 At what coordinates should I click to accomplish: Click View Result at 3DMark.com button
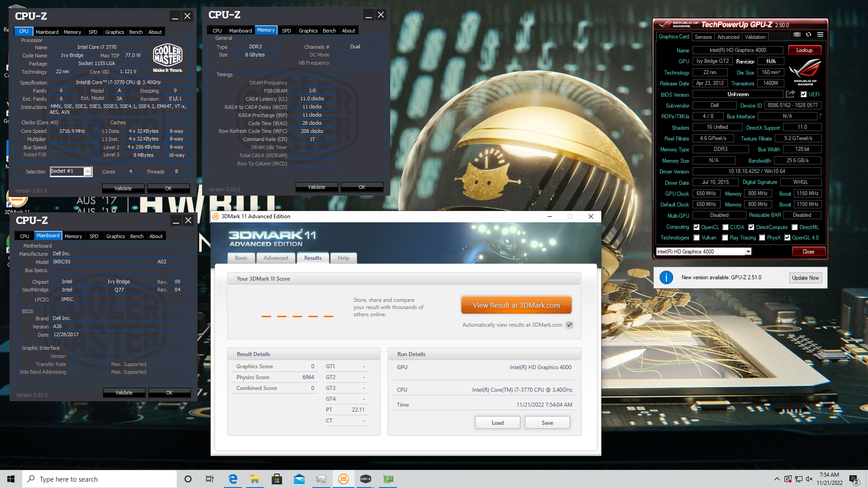(516, 305)
